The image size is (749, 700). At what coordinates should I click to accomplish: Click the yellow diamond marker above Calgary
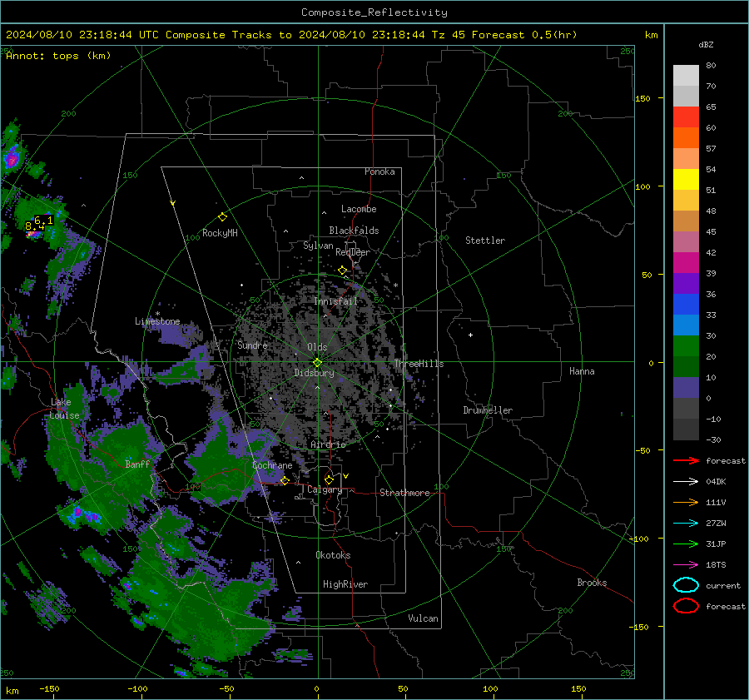(329, 479)
